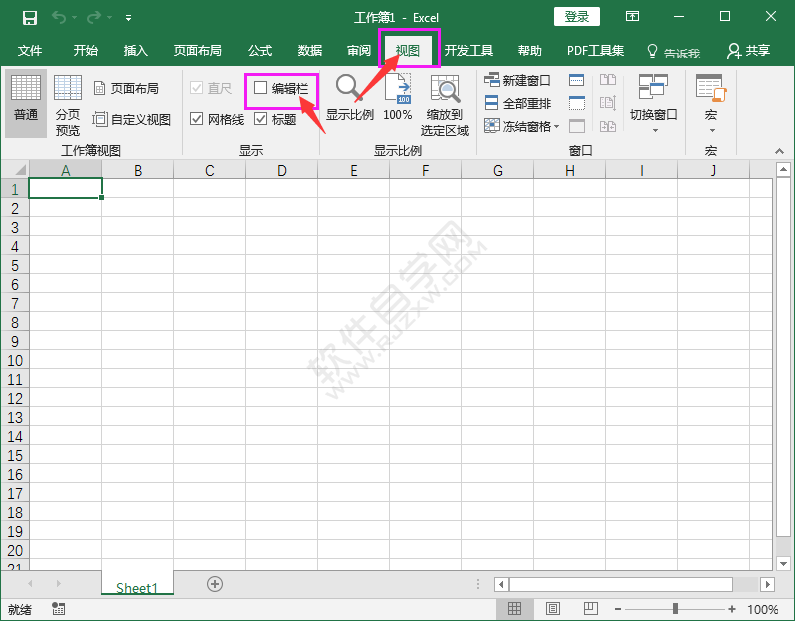Add a new sheet with plus icon
This screenshot has height=621, width=795.
[x=215, y=584]
